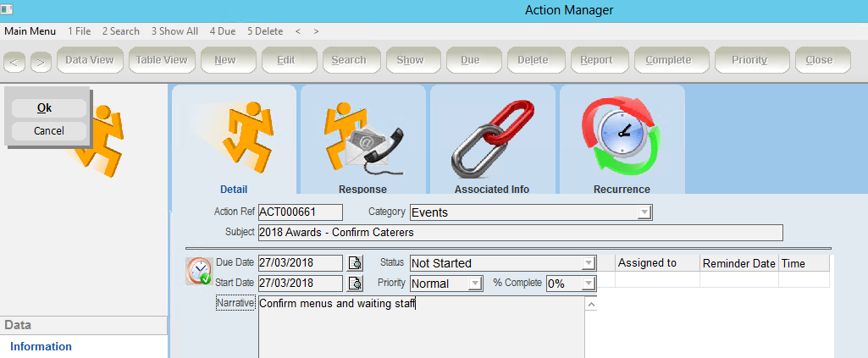Open the Associated Info chain link icon
868x358 pixels.
point(493,135)
